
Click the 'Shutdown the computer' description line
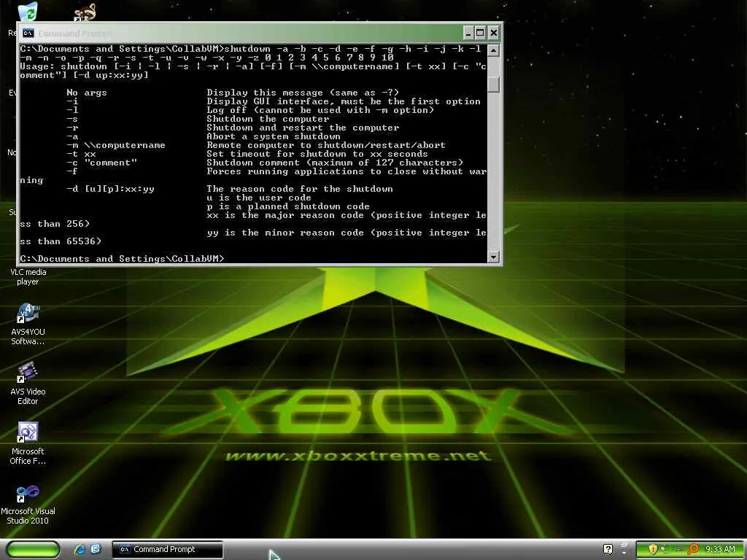tap(268, 119)
